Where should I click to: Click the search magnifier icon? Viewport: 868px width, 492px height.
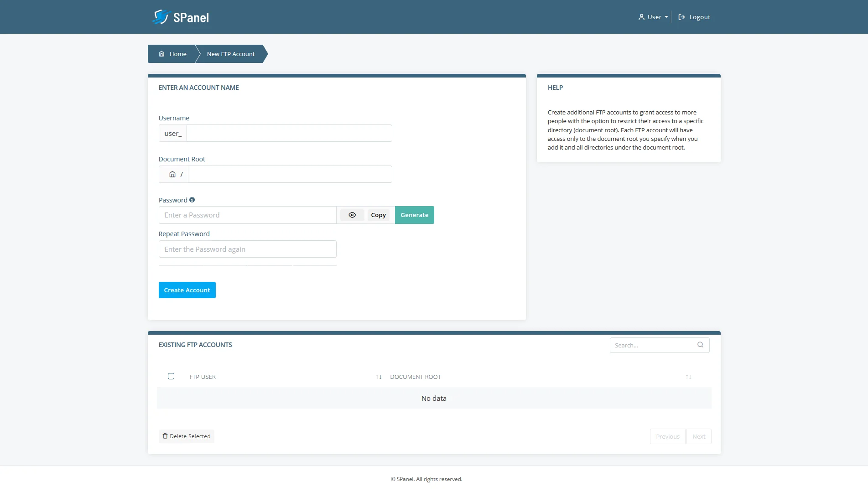(x=700, y=345)
